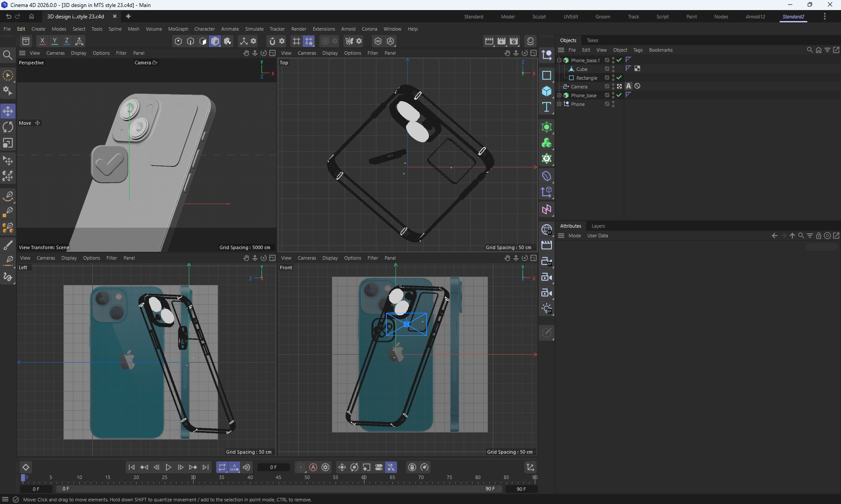This screenshot has width=841, height=504.
Task: Expand the Phone_base object tree
Action: tap(559, 95)
